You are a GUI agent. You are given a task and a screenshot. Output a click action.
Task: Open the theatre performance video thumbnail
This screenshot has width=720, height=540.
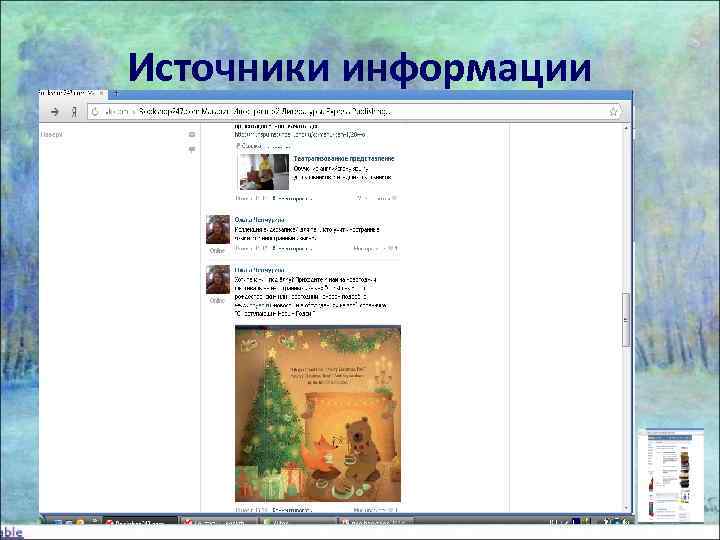pyautogui.click(x=264, y=172)
